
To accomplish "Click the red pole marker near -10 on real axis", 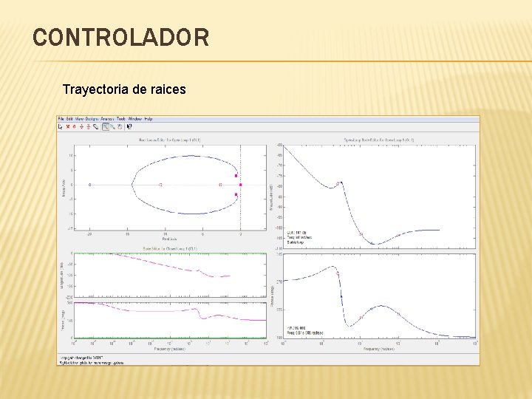I will pyautogui.click(x=160, y=185).
